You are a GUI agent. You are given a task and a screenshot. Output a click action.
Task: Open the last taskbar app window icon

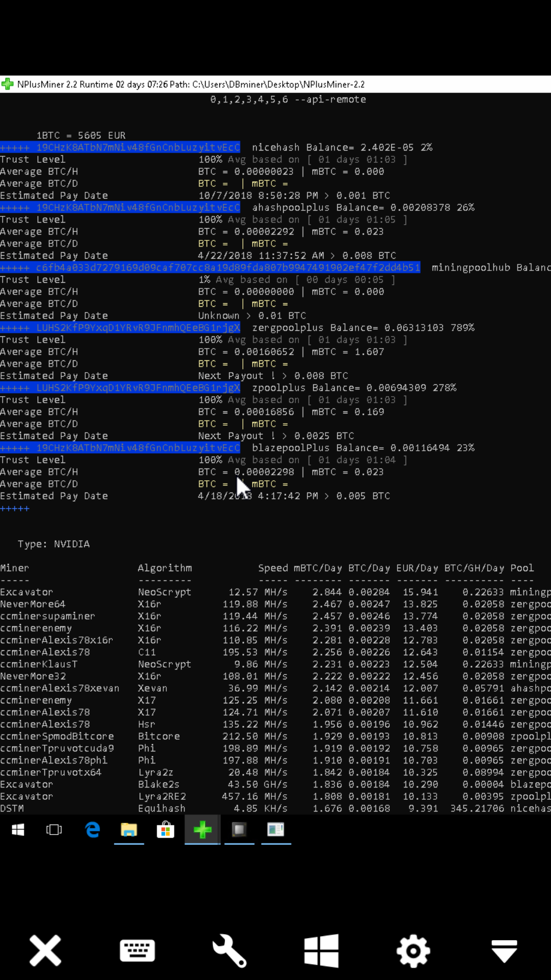[276, 830]
